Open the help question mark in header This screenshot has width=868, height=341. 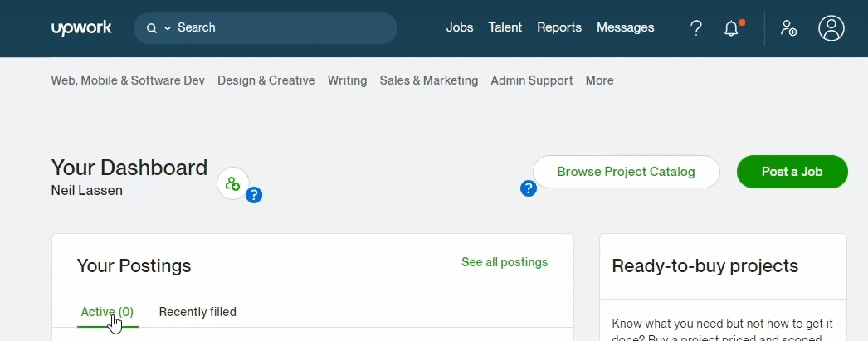click(x=696, y=27)
